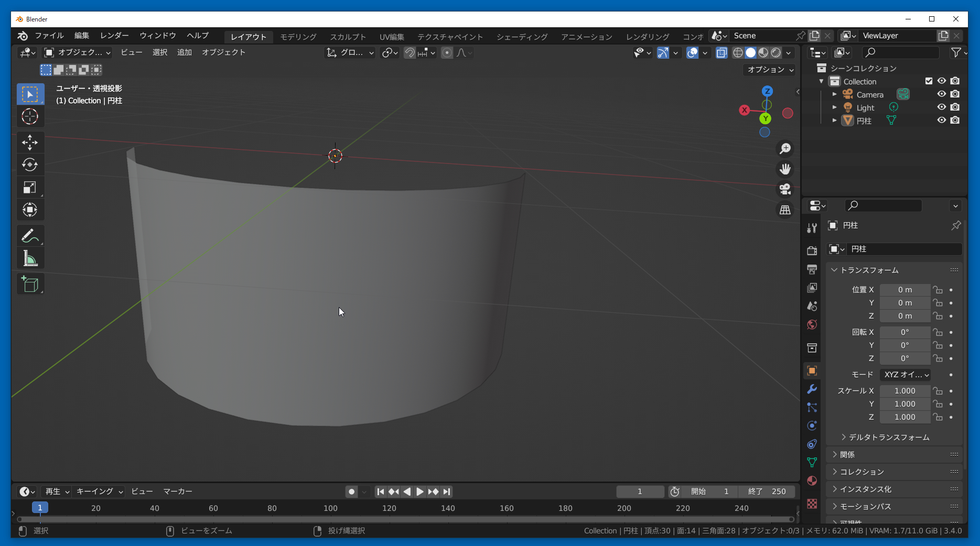Screen dimensions: 980x546
Task: Switch to the モデリング workspace tab
Action: [298, 37]
